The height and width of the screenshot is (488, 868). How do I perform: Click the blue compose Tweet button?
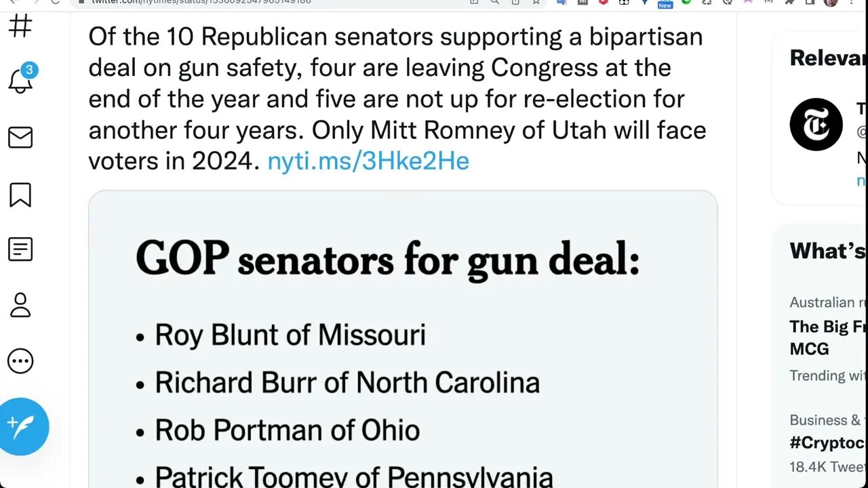point(24,426)
